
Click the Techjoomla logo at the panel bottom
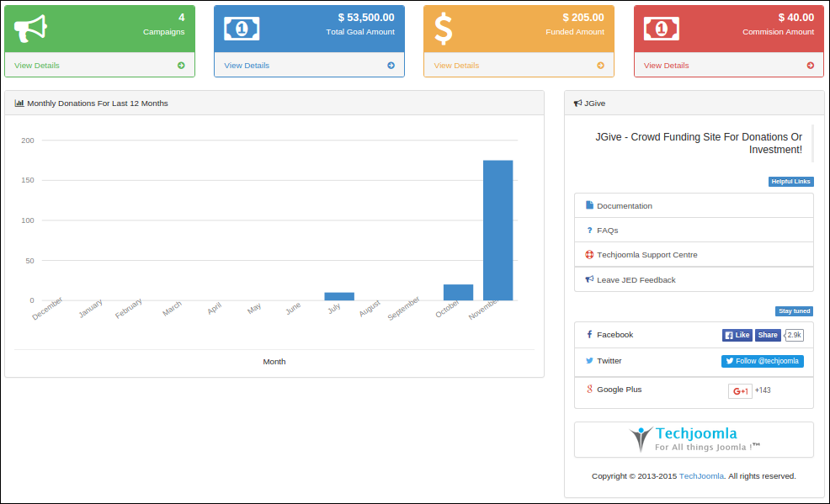[693, 438]
